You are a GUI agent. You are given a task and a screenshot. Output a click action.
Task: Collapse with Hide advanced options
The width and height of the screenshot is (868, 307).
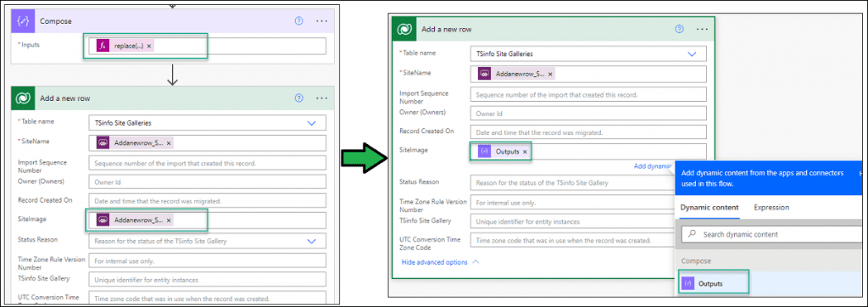440,262
